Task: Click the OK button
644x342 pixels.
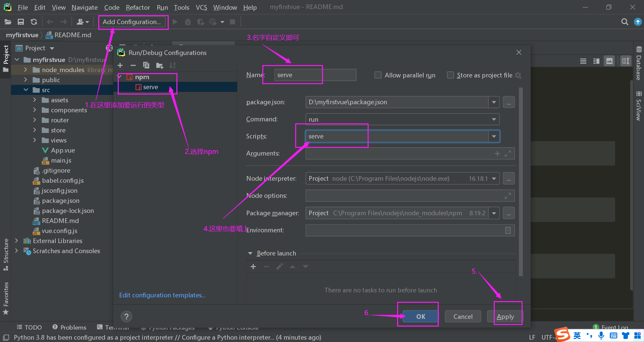Action: (421, 317)
